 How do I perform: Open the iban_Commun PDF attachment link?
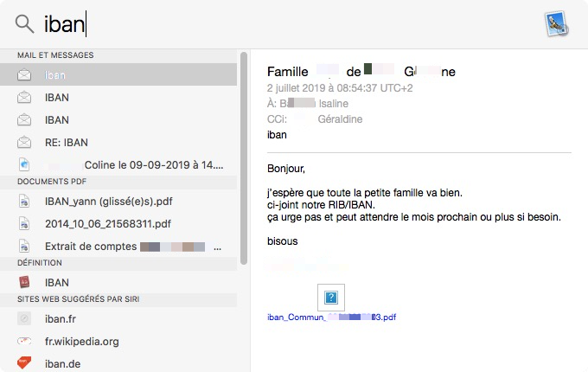click(x=332, y=317)
